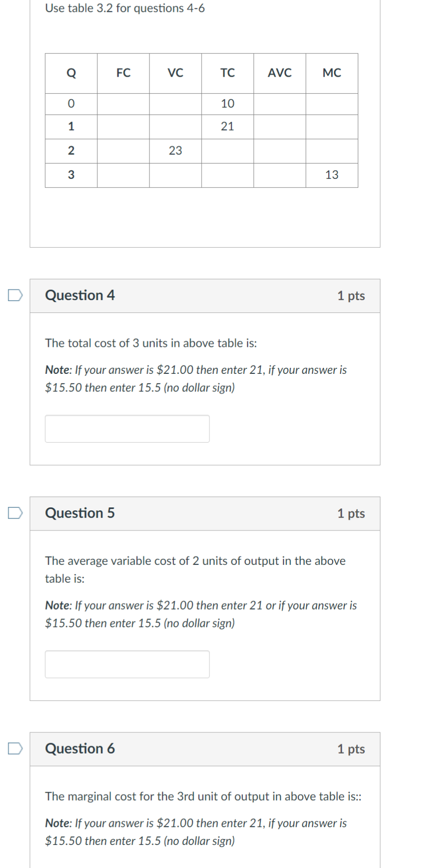The height and width of the screenshot is (868, 434).
Task: Click the answer input field for Question 4
Action: coord(127,428)
